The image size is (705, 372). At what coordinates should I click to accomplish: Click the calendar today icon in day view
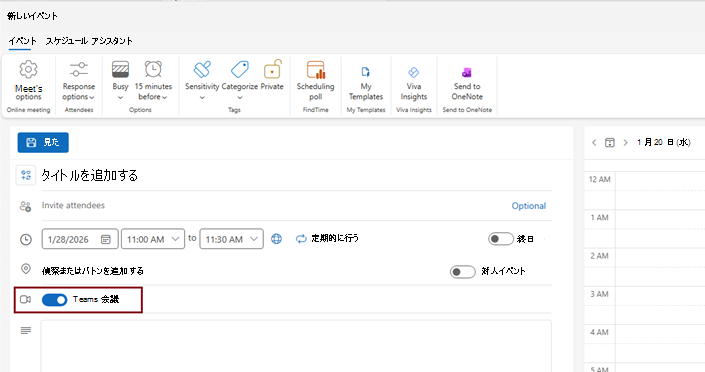610,143
